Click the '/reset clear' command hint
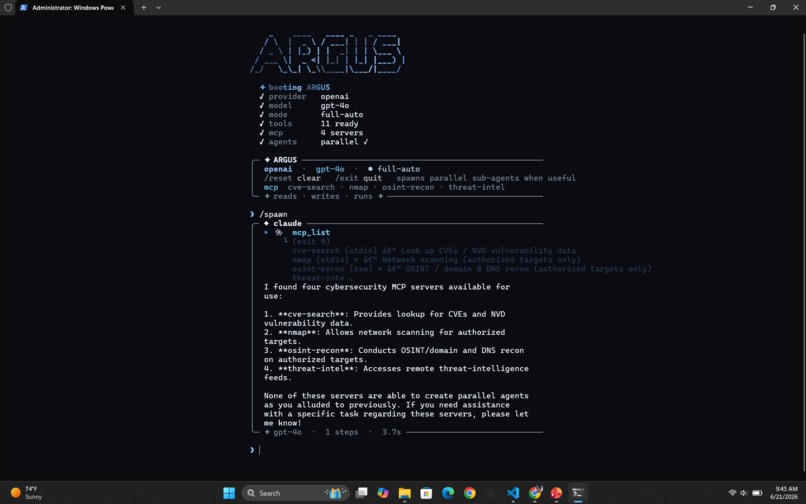 point(292,178)
